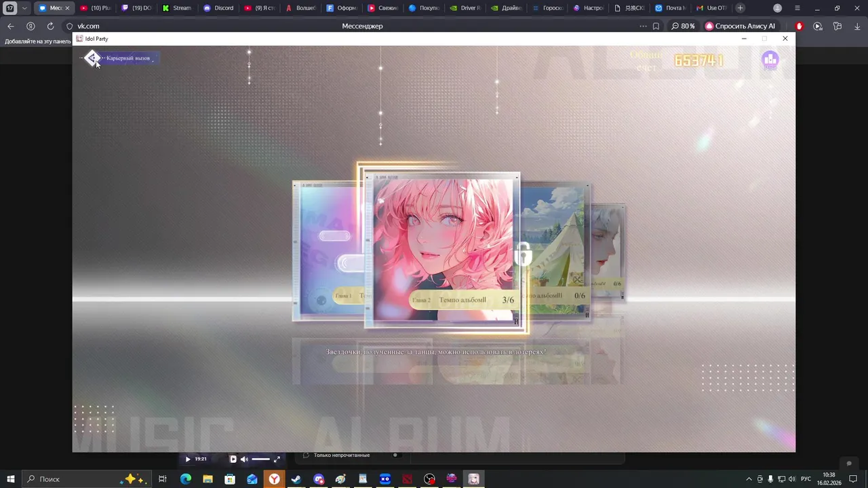Mute the media player volume icon
Viewport: 868px width, 488px height.
(244, 459)
